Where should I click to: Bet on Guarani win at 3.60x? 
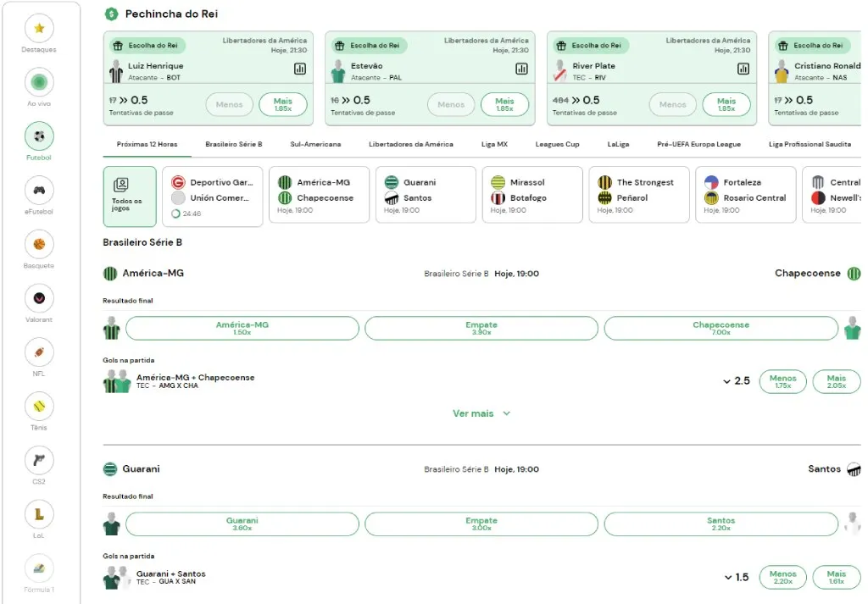coord(242,524)
